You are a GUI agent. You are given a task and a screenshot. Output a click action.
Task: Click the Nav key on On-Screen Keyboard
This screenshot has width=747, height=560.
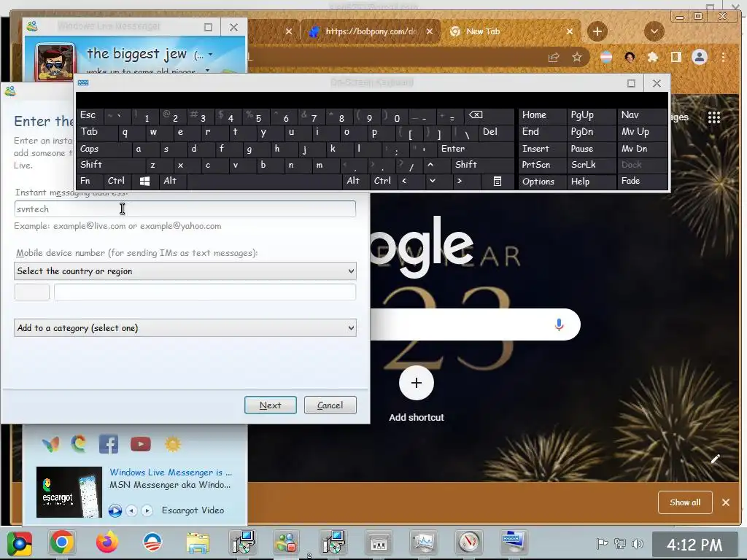click(643, 115)
